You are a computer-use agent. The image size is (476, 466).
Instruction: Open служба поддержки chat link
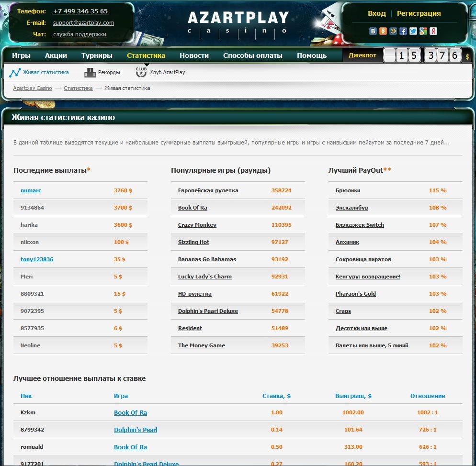click(79, 34)
